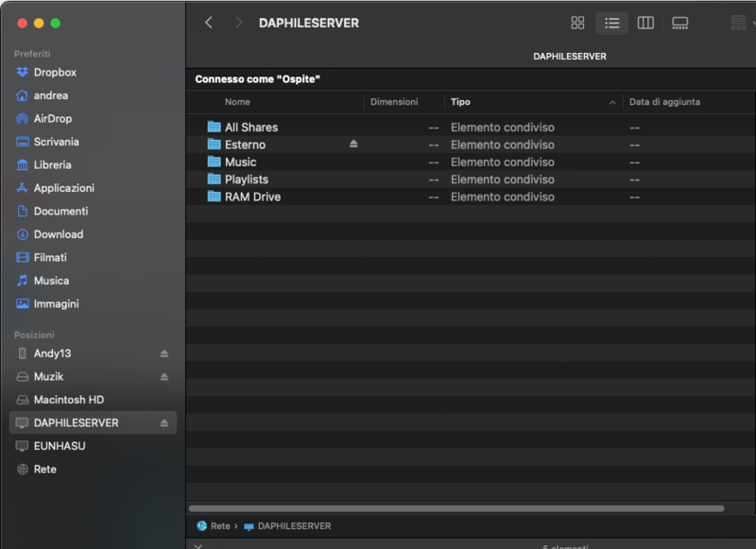Navigate back with the back arrow
The width and height of the screenshot is (756, 549).
pyautogui.click(x=209, y=22)
